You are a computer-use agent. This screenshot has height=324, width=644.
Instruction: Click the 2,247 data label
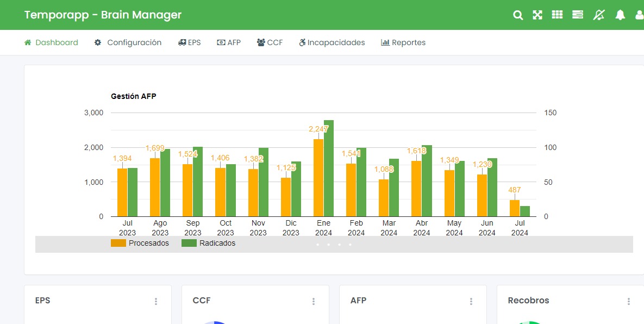318,129
